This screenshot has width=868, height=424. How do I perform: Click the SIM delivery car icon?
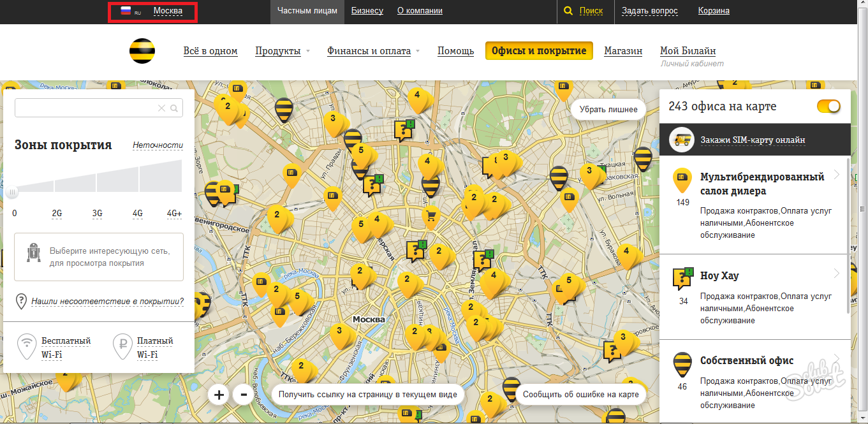682,140
